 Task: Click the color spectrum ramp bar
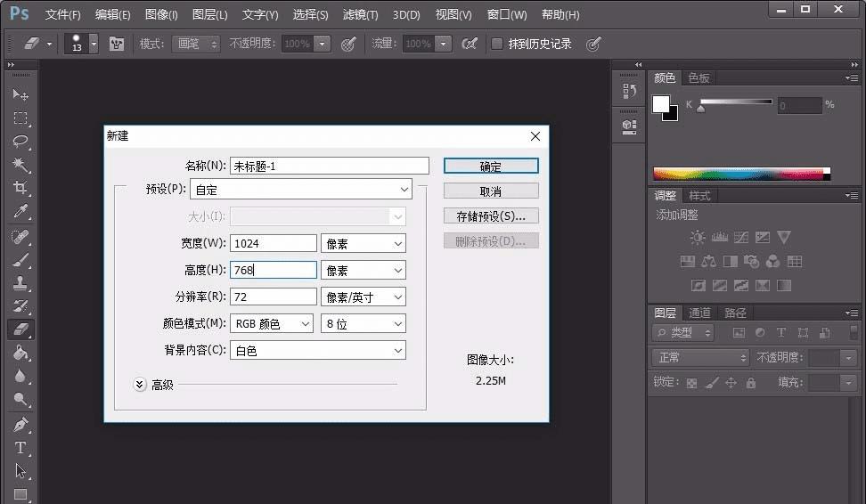click(x=741, y=174)
